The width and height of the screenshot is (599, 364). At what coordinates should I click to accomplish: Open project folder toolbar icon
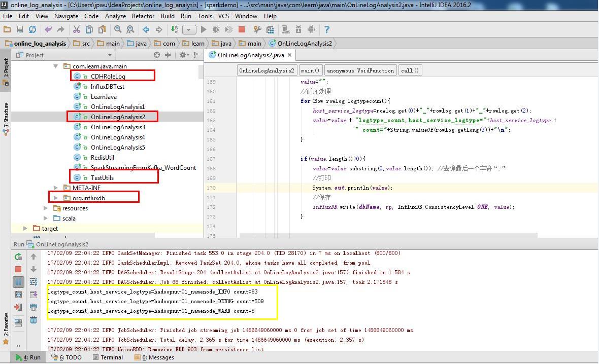(7, 29)
